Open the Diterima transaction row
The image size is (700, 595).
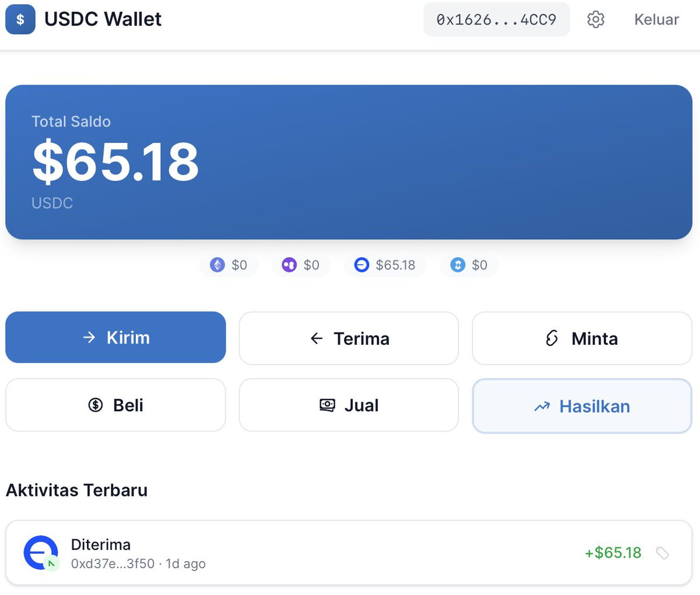pyautogui.click(x=349, y=553)
